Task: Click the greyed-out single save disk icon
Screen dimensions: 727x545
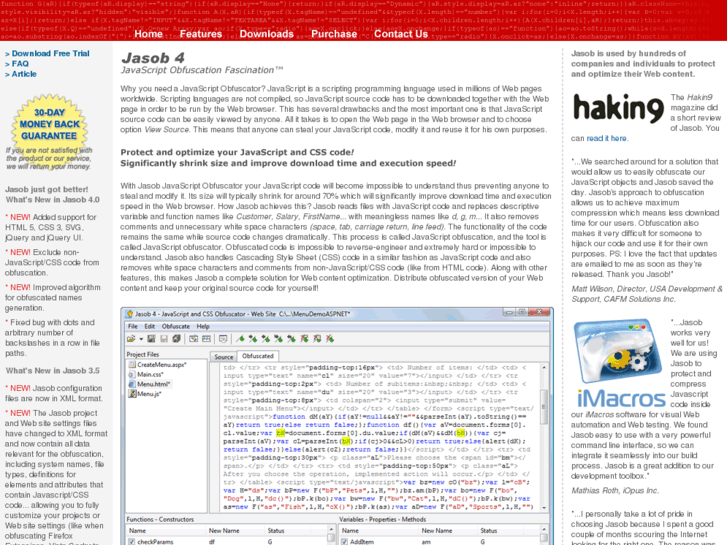Action: click(163, 339)
